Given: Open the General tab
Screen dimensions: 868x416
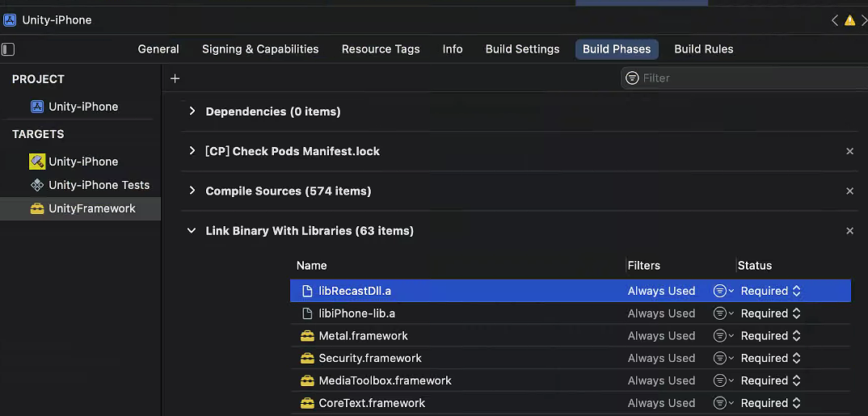Looking at the screenshot, I should click(158, 49).
